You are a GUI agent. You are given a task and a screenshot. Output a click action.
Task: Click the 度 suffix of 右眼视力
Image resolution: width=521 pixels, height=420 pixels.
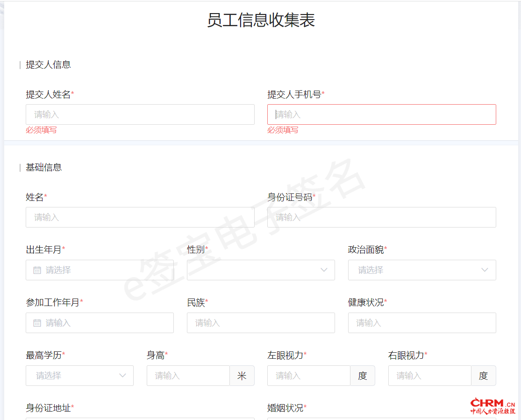484,376
